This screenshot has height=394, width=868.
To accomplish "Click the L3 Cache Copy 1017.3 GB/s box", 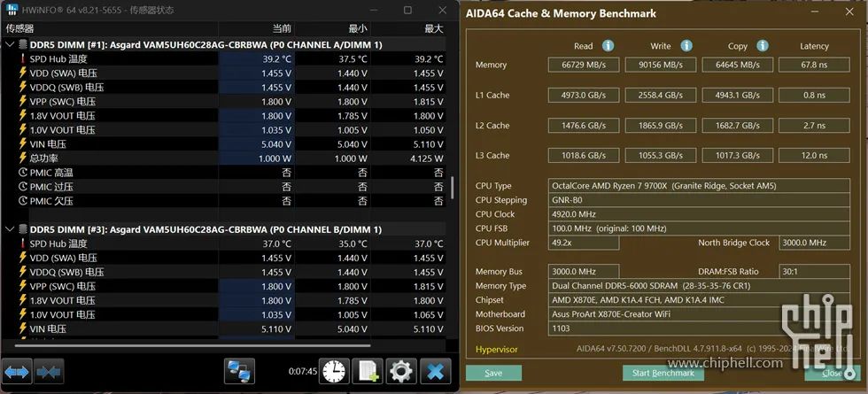I will tap(737, 156).
